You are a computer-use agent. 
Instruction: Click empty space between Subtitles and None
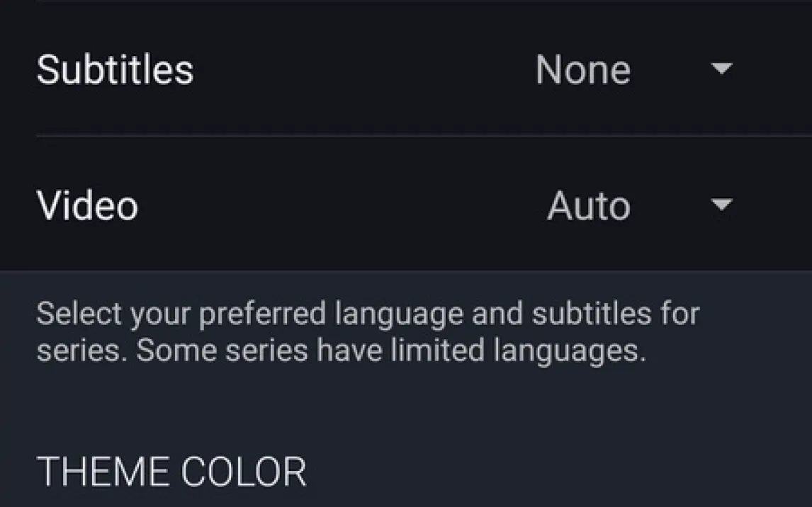[x=361, y=70]
